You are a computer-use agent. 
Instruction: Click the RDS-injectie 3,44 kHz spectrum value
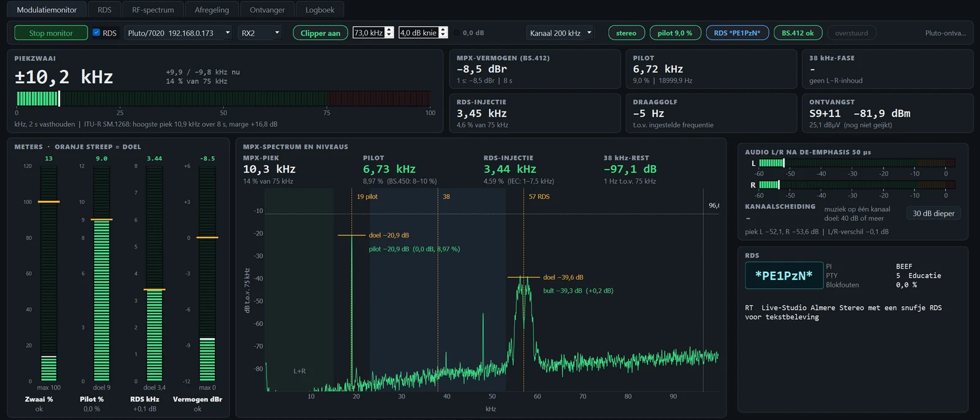pyautogui.click(x=510, y=169)
